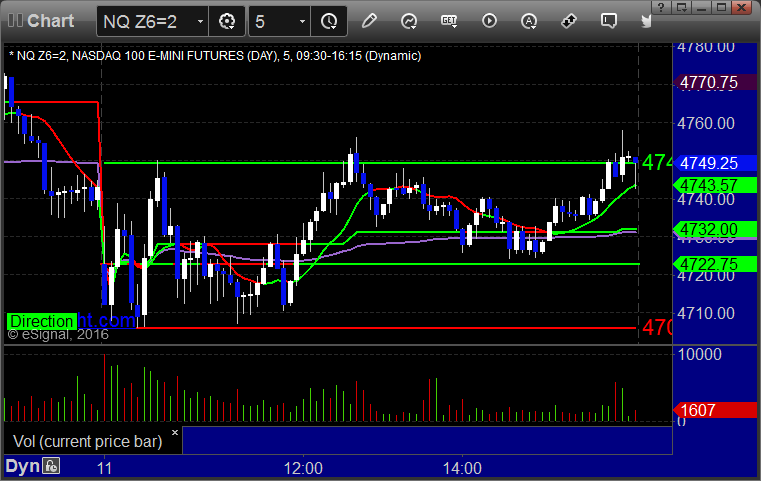761x481 pixels.
Task: Maximize the chart window
Action: click(722, 7)
